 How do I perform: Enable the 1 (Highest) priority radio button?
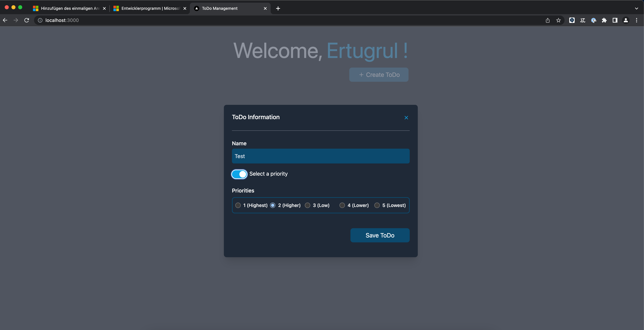click(x=238, y=205)
